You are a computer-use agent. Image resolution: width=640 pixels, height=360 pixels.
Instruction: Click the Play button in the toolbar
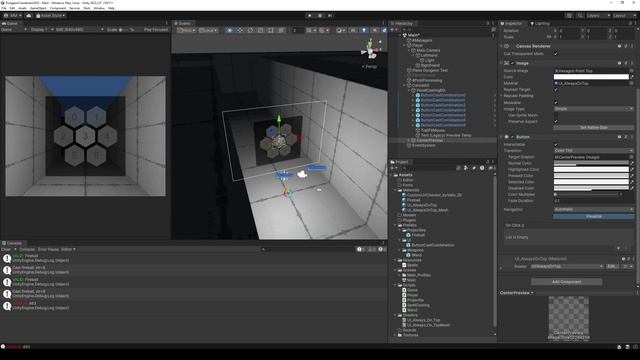point(309,16)
